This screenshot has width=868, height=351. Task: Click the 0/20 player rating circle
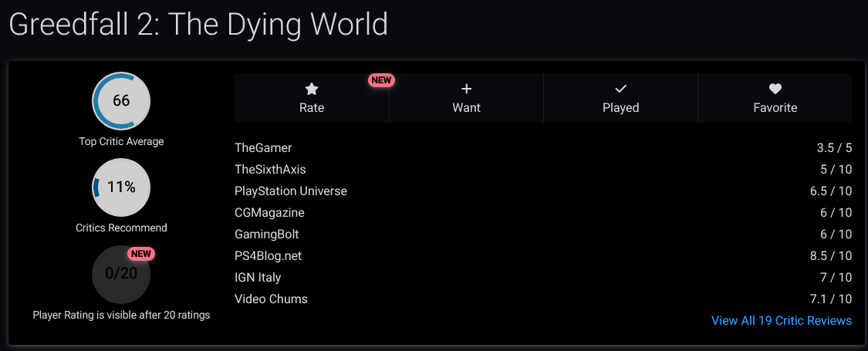coord(121,274)
